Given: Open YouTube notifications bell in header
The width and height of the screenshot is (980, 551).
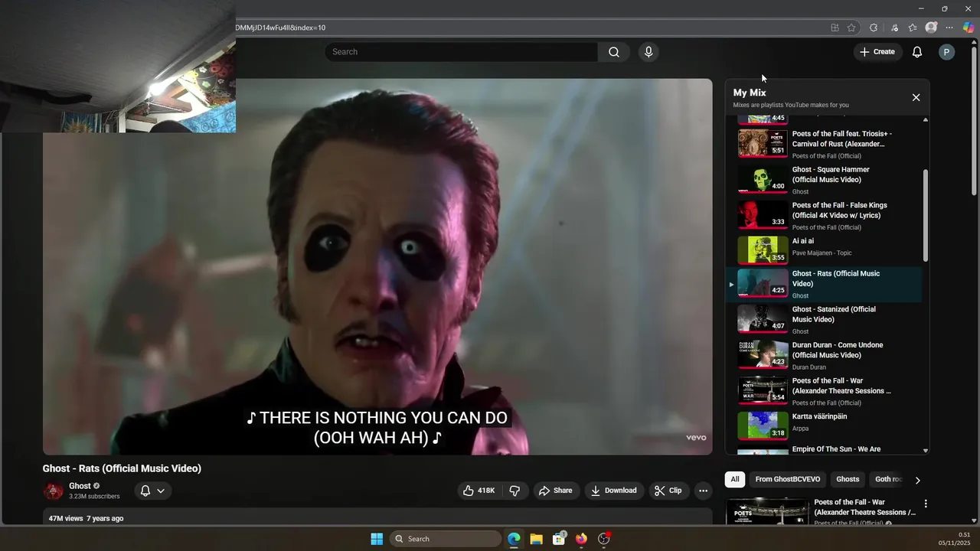Looking at the screenshot, I should pyautogui.click(x=916, y=52).
